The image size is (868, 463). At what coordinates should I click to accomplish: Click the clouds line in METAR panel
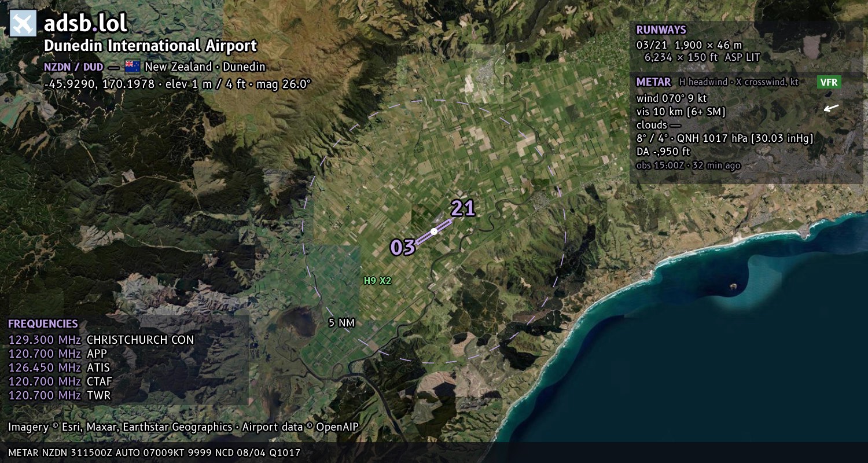click(x=659, y=125)
